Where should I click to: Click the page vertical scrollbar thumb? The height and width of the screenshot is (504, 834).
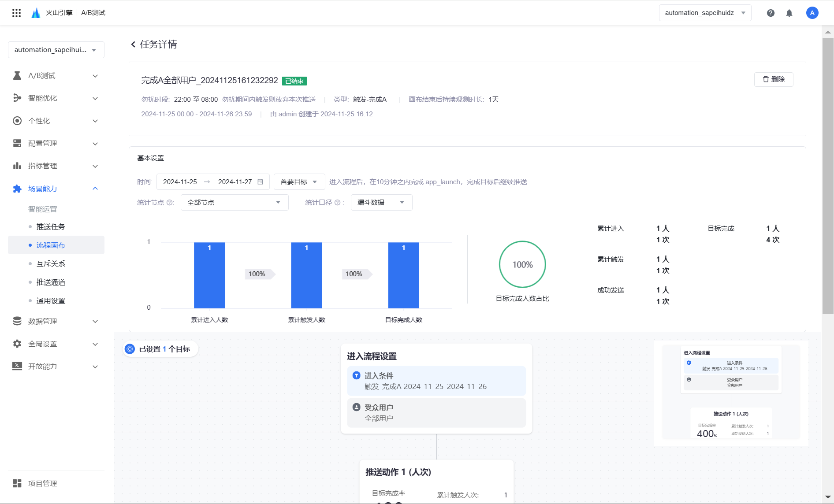point(828,175)
